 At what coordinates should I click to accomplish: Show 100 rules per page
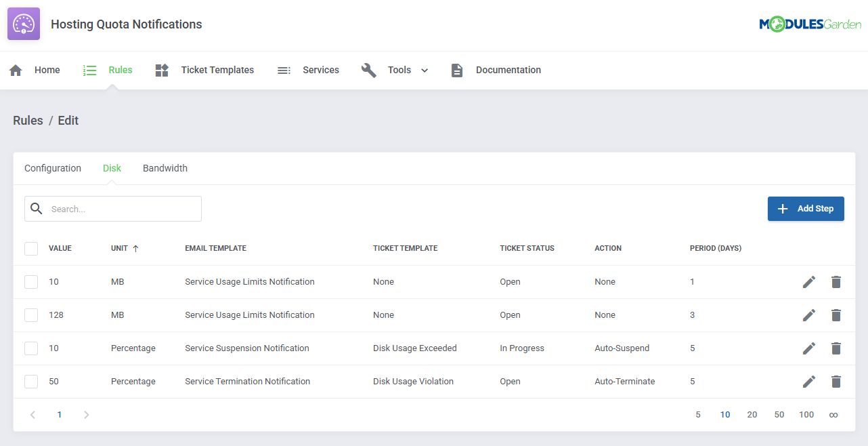[x=806, y=414]
